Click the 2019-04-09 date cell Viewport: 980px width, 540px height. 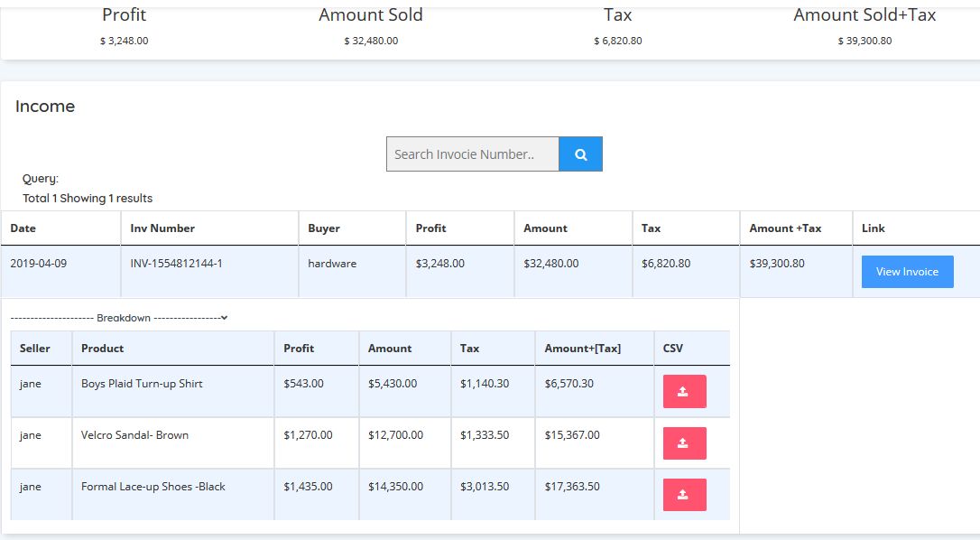coord(38,264)
